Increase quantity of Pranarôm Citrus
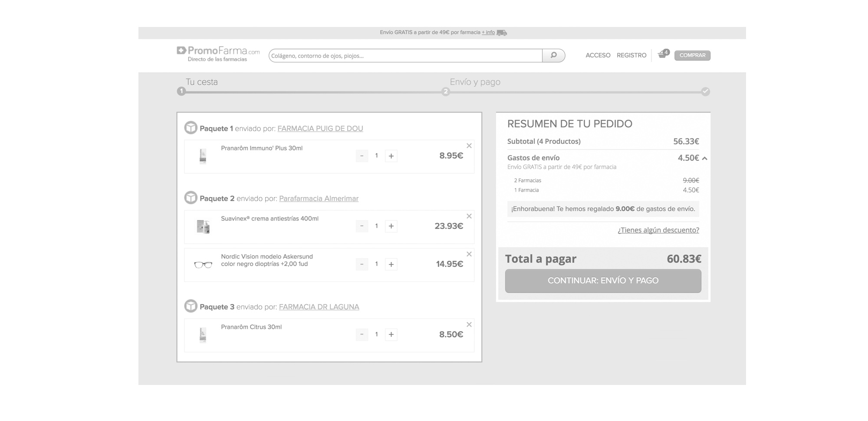868x421 pixels. click(x=391, y=335)
